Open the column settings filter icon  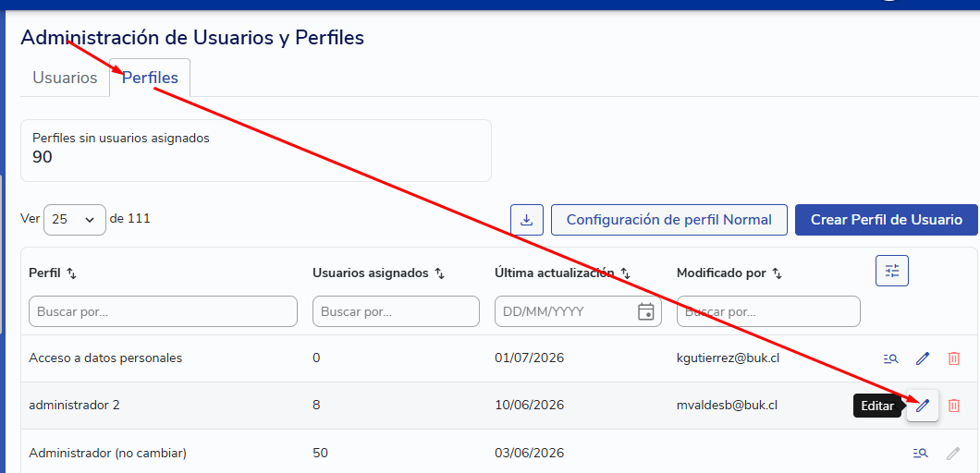coord(892,272)
